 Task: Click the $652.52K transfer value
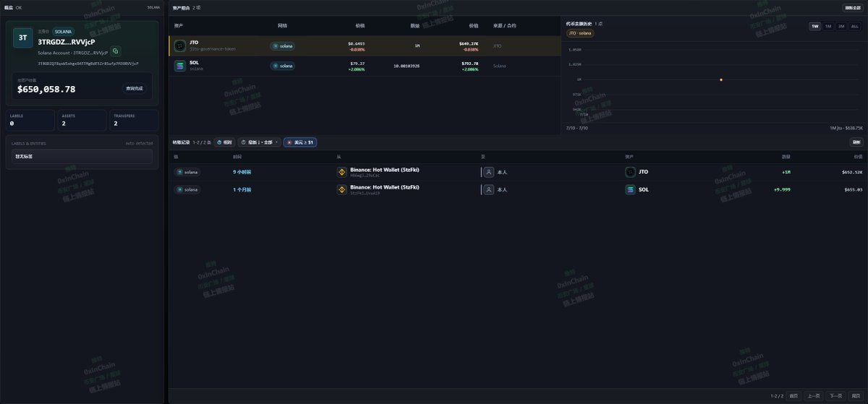852,172
